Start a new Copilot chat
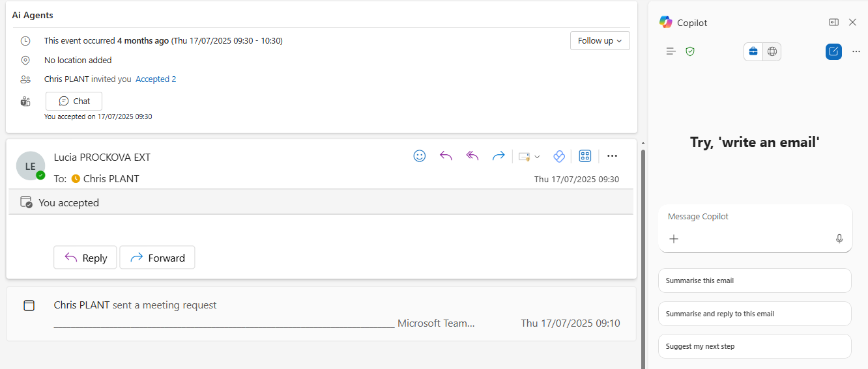 [833, 51]
